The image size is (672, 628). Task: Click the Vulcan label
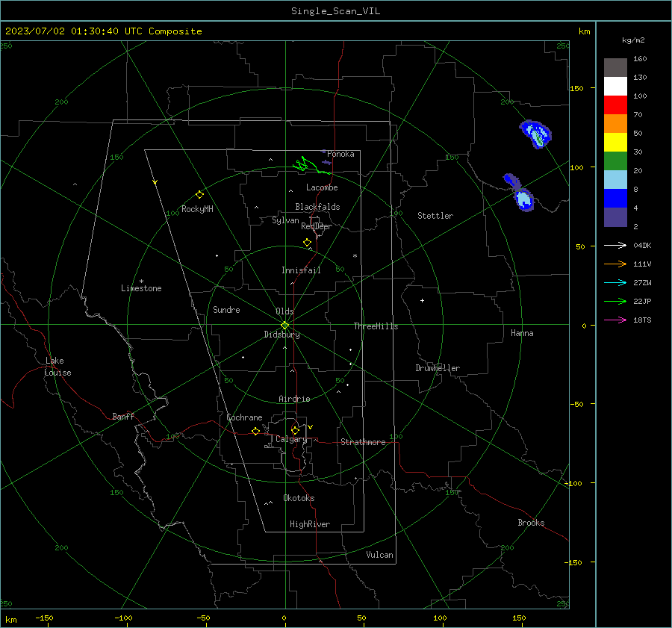click(379, 555)
